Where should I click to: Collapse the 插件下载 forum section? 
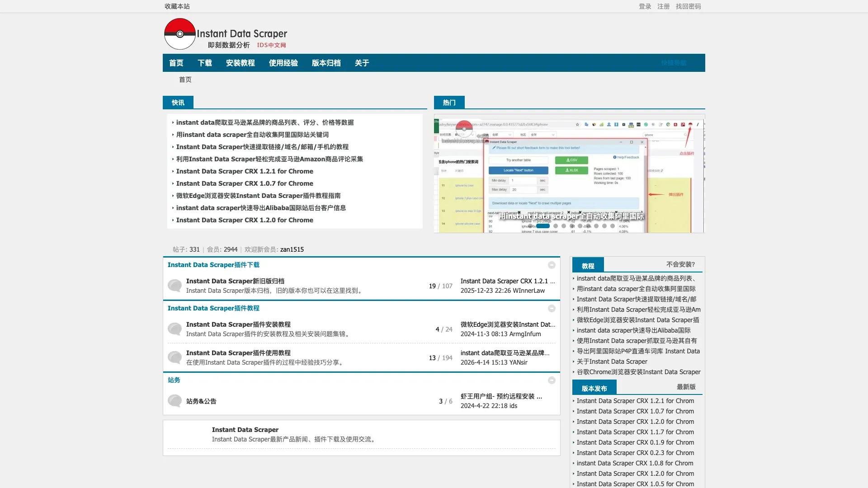click(x=552, y=265)
